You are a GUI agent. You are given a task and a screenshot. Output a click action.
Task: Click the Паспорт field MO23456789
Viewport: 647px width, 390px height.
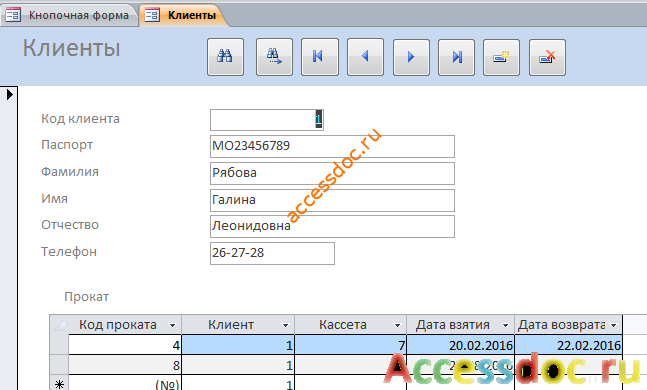pyautogui.click(x=332, y=146)
